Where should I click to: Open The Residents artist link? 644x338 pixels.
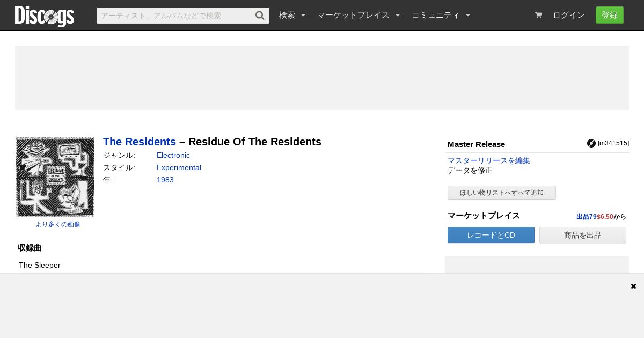pyautogui.click(x=140, y=142)
